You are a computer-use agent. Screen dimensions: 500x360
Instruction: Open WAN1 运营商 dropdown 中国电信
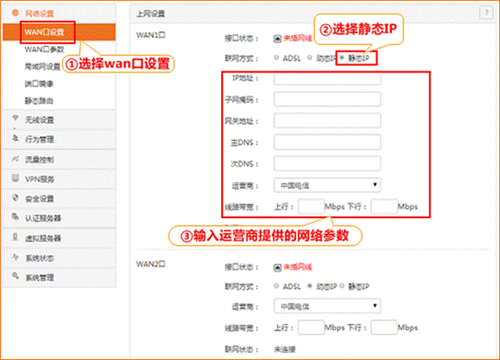(x=327, y=185)
